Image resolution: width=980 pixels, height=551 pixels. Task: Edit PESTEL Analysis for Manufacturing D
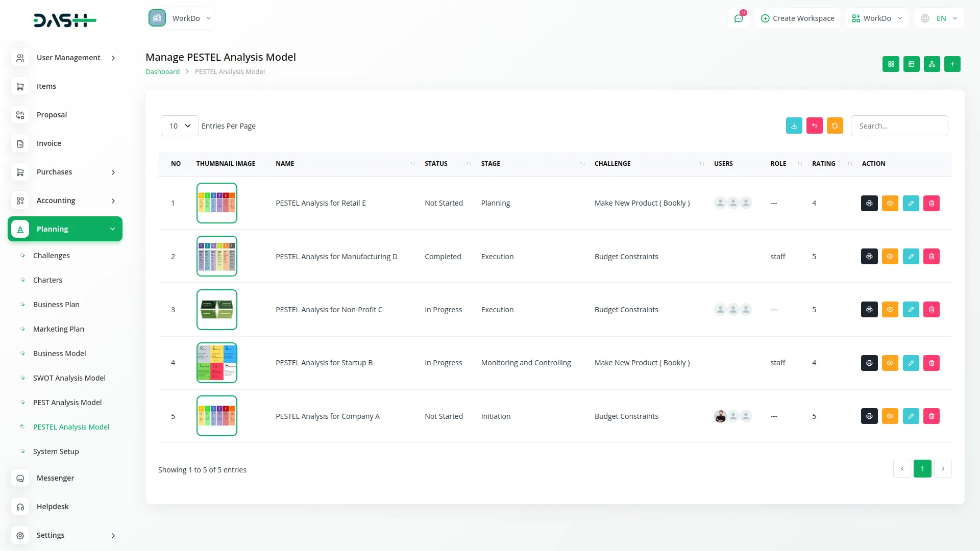[x=911, y=257]
